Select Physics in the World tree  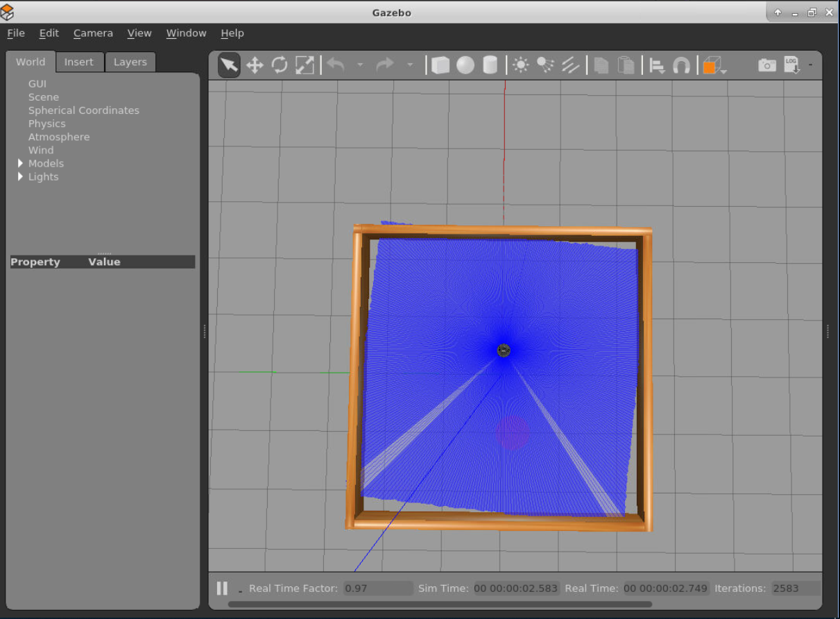click(46, 124)
